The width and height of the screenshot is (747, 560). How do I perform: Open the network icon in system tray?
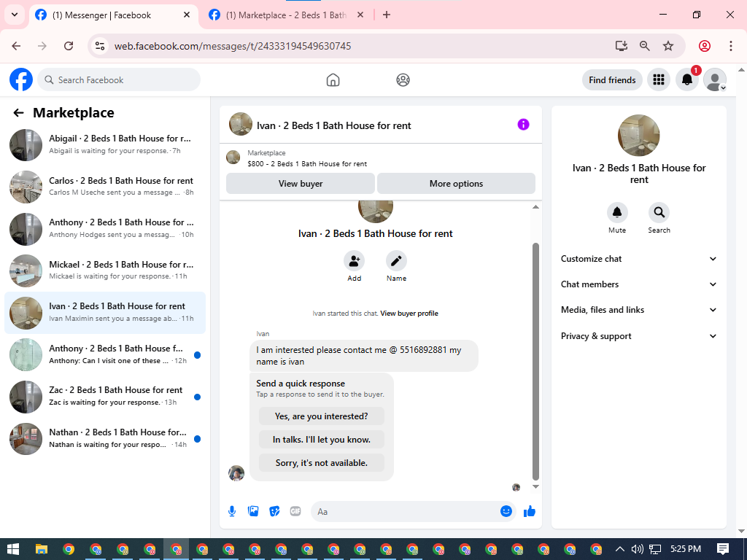[x=655, y=549]
